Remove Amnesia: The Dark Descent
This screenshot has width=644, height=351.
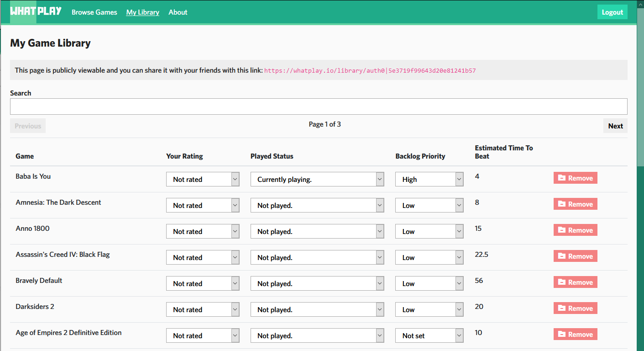[x=576, y=204]
